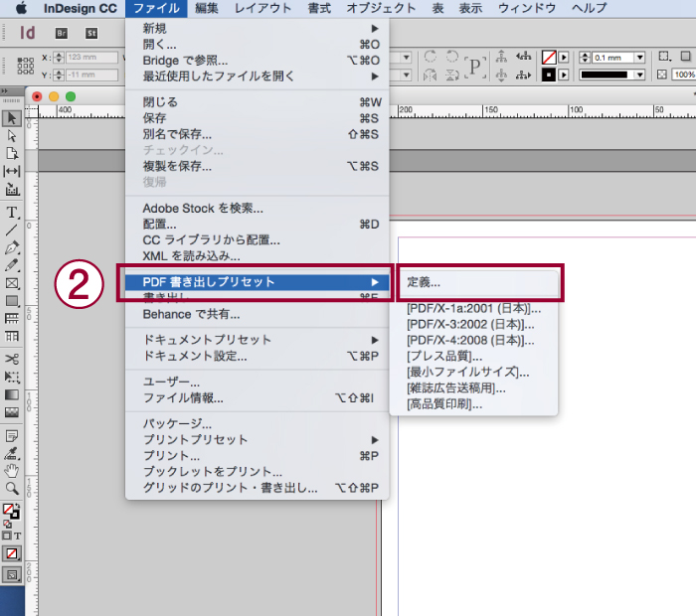Toggle formatting affects container button

pyautogui.click(x=7, y=536)
